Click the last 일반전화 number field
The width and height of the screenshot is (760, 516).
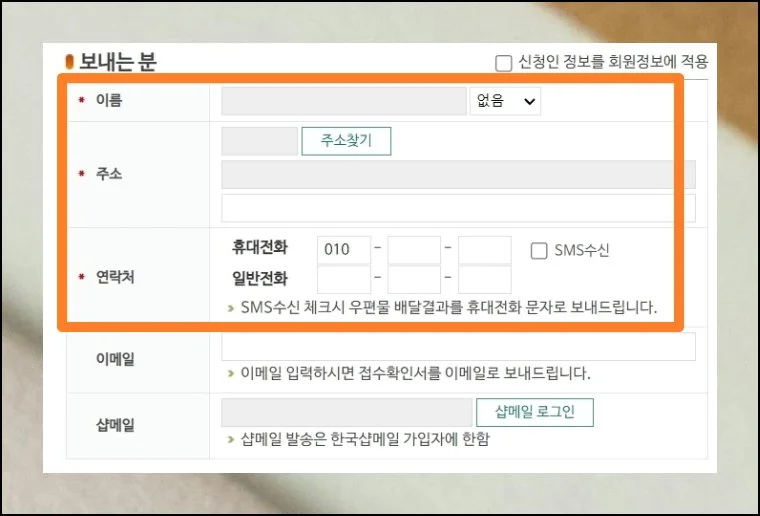coord(484,279)
